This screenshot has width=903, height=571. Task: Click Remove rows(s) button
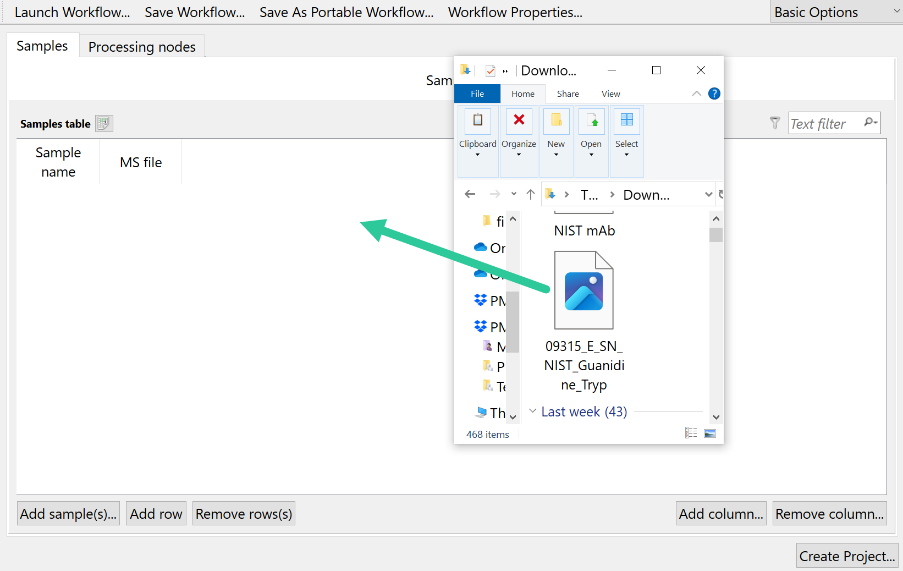[244, 513]
